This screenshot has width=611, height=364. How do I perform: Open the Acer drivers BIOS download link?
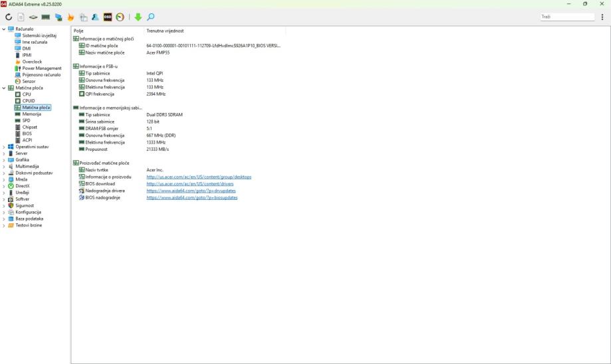[189, 184]
